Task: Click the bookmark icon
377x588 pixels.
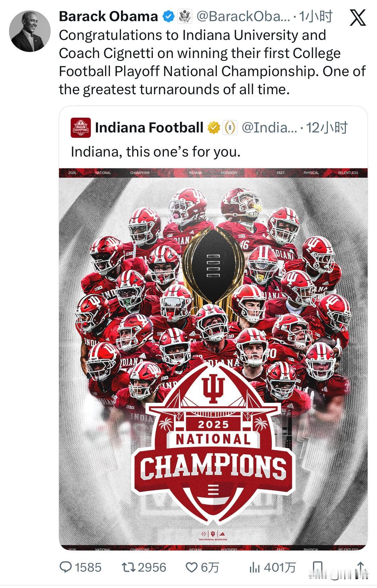Action: click(x=317, y=567)
